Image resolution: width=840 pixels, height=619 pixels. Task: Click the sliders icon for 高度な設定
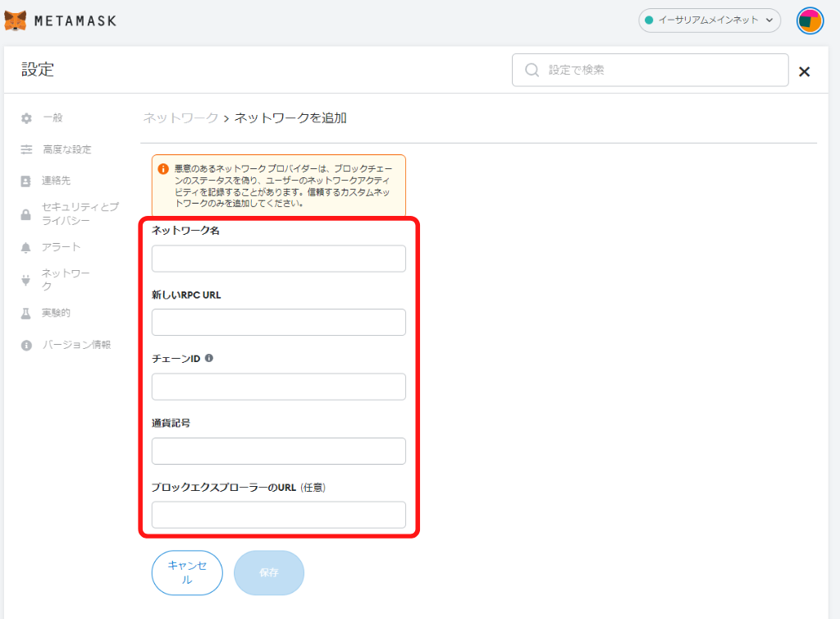(x=26, y=149)
